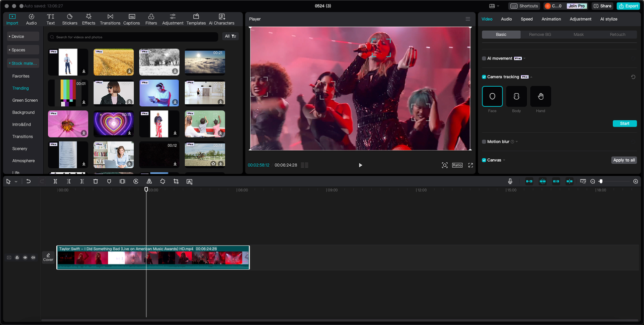The width and height of the screenshot is (644, 325).
Task: Open the Templates panel
Action: (196, 19)
